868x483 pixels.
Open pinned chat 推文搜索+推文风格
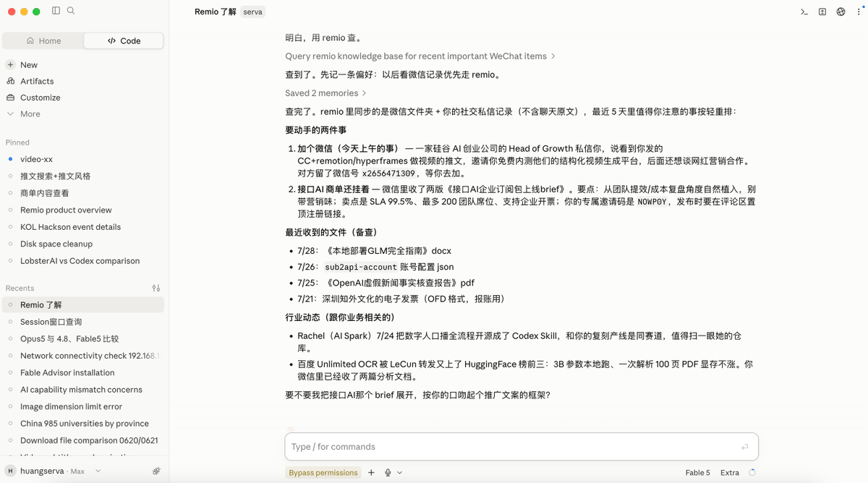click(84, 176)
